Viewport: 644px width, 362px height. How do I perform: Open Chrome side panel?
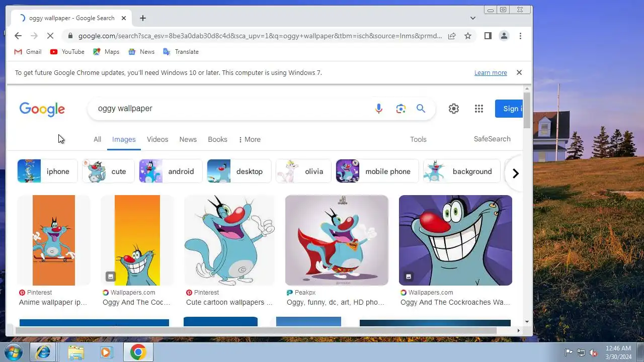click(x=488, y=36)
